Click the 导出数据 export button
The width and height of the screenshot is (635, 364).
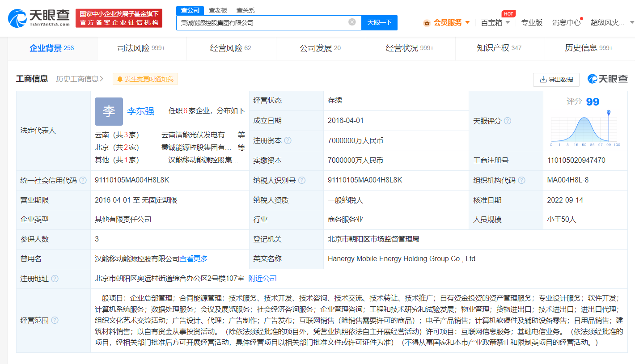556,80
